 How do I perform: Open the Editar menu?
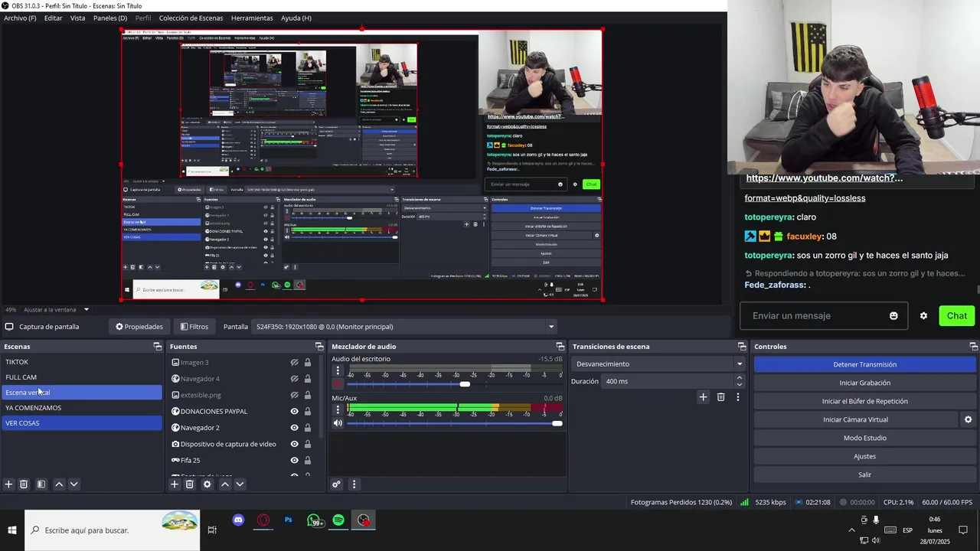(x=53, y=18)
